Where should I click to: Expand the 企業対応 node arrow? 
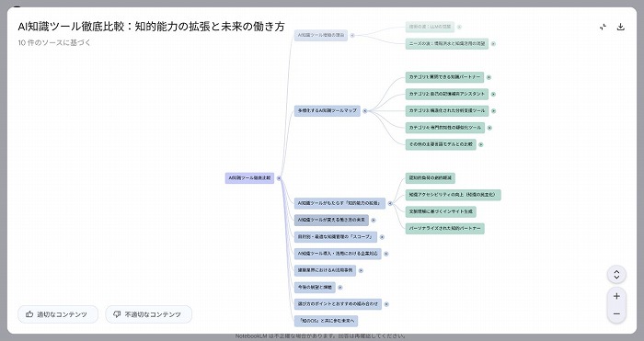(x=385, y=254)
